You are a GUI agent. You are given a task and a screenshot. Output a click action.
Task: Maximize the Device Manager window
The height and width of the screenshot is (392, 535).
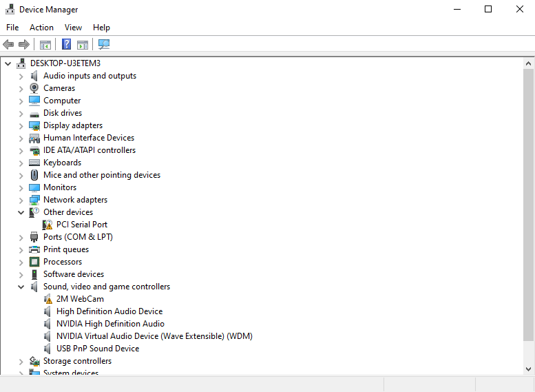(x=488, y=9)
